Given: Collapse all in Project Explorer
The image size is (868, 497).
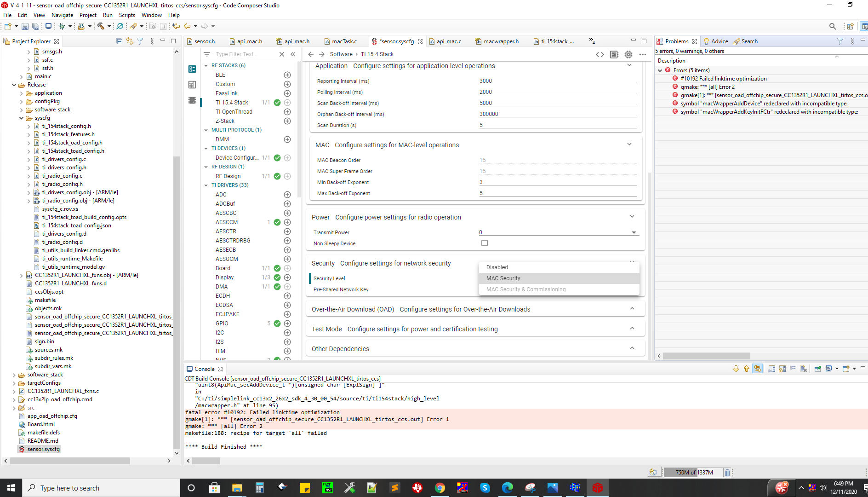Looking at the screenshot, I should (119, 41).
